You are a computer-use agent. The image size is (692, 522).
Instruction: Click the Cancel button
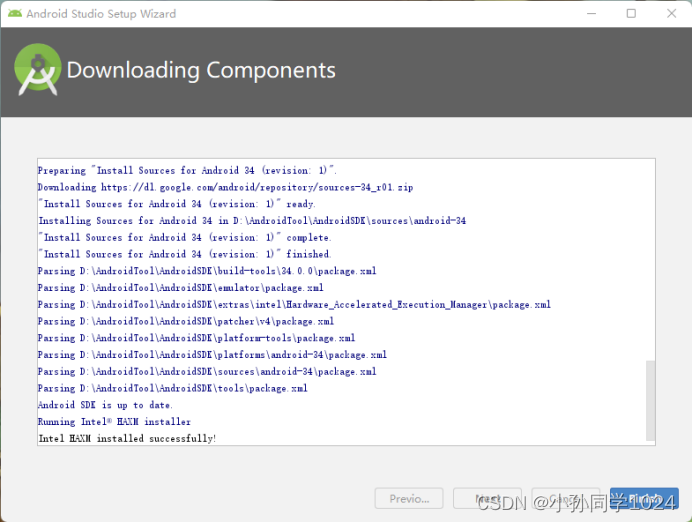[x=566, y=499]
